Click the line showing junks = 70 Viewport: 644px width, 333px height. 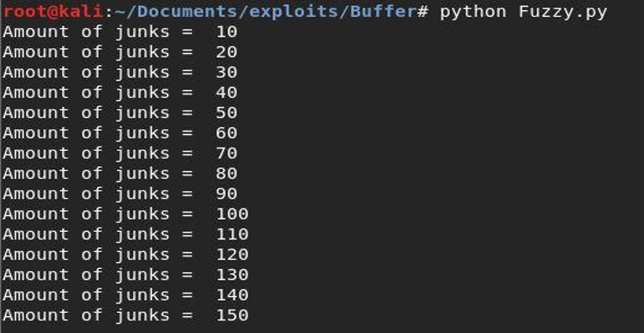tap(120, 153)
